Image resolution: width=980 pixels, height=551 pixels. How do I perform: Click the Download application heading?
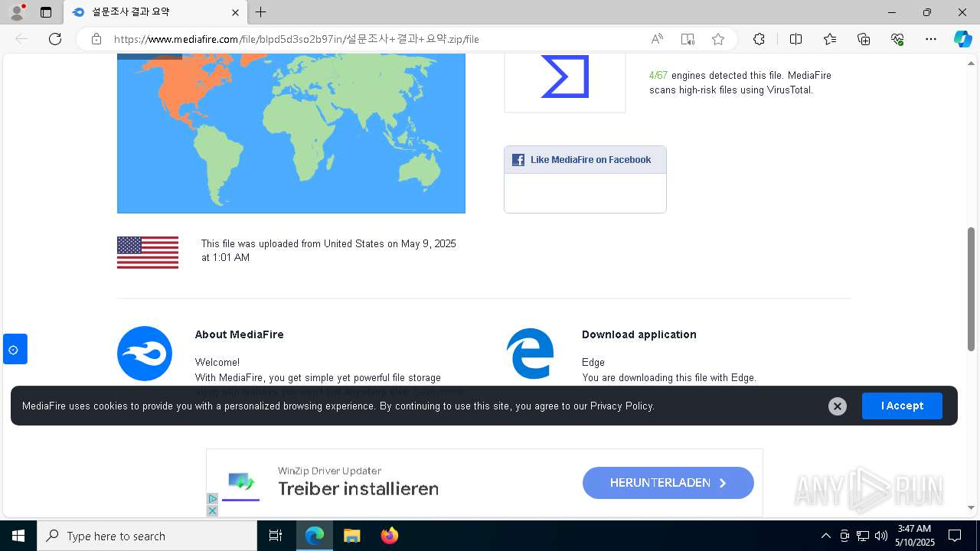pos(639,334)
